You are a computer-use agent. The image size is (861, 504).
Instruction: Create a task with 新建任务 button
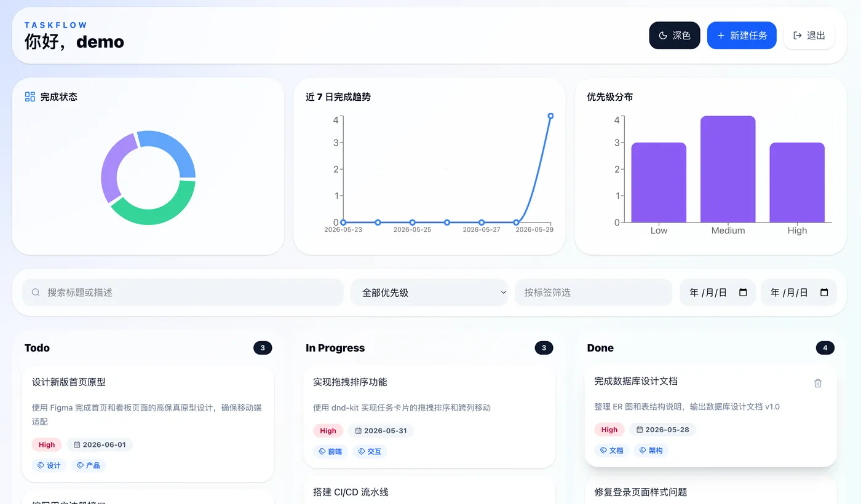pyautogui.click(x=742, y=36)
